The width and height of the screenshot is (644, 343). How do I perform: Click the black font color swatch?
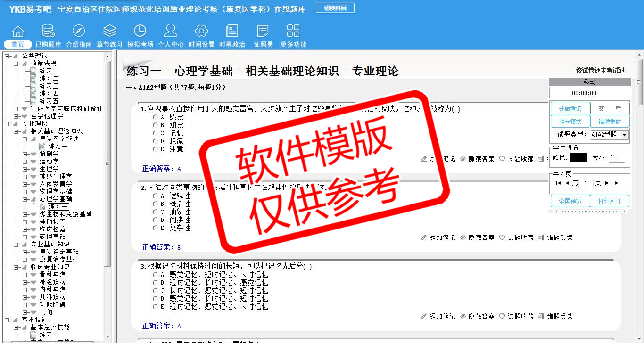coord(578,158)
